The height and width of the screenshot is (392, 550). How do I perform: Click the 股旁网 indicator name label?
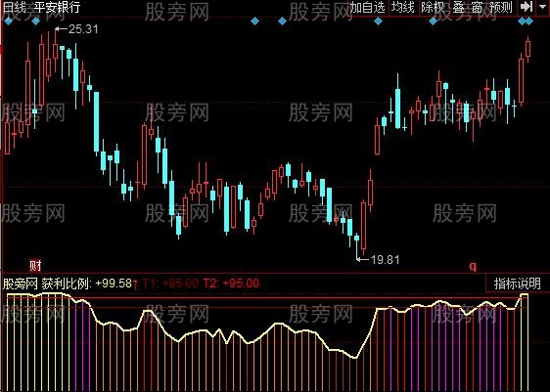point(21,283)
